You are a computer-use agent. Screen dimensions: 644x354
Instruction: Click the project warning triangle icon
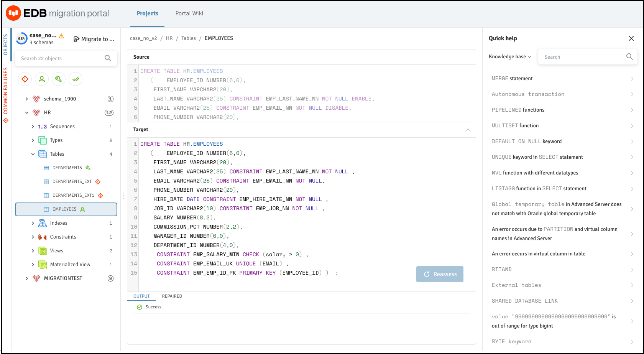click(61, 36)
